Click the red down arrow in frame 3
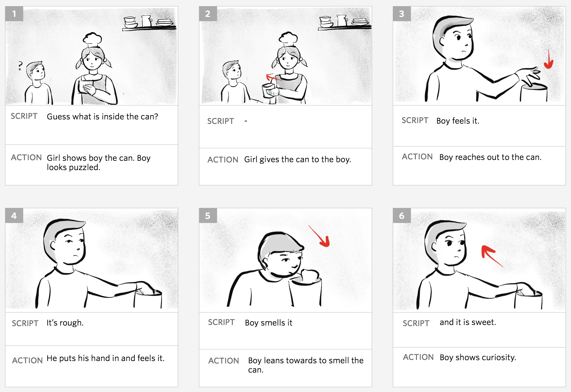The image size is (571, 392). 548,59
